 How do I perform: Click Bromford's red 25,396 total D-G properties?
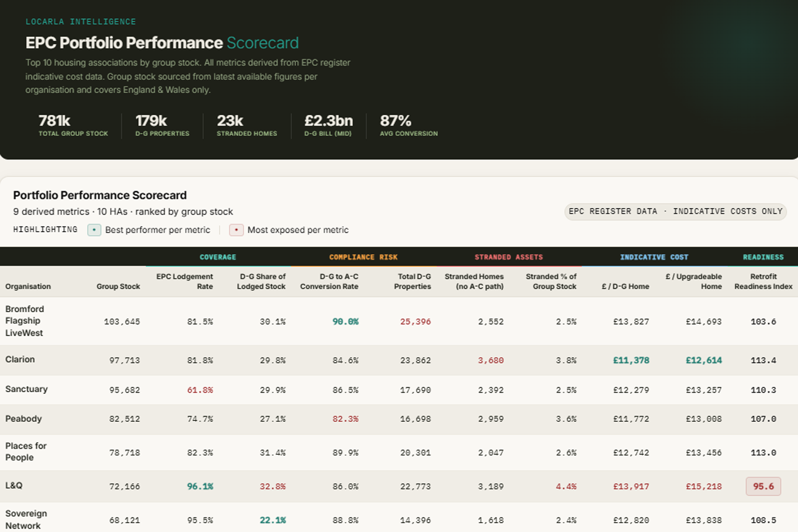416,322
